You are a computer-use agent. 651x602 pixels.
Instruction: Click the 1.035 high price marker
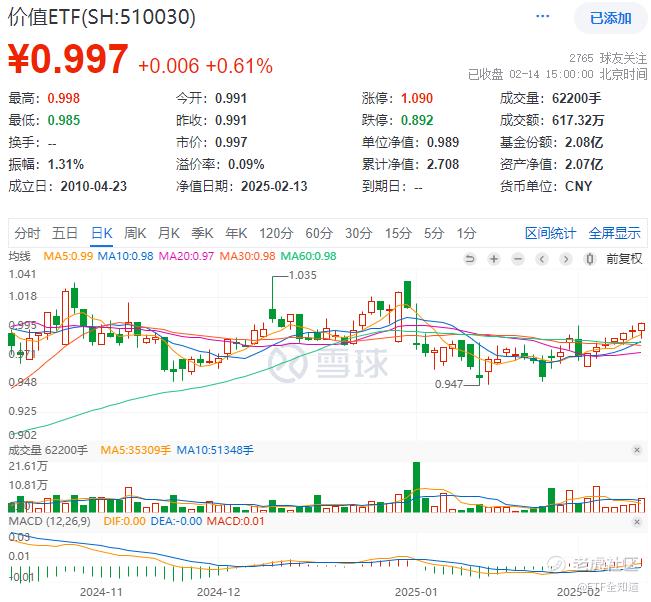(302, 275)
